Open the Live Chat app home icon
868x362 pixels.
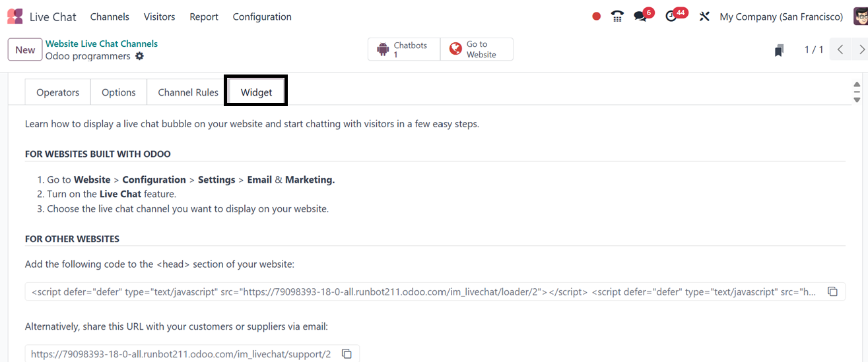pos(15,16)
